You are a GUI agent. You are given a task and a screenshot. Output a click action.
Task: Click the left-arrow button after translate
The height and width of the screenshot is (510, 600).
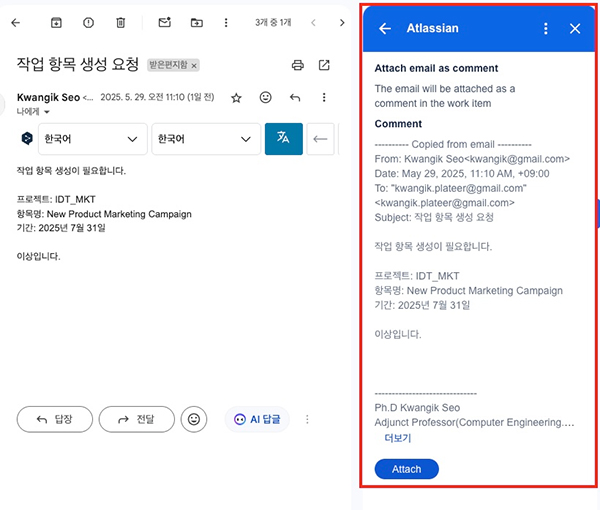pos(320,138)
